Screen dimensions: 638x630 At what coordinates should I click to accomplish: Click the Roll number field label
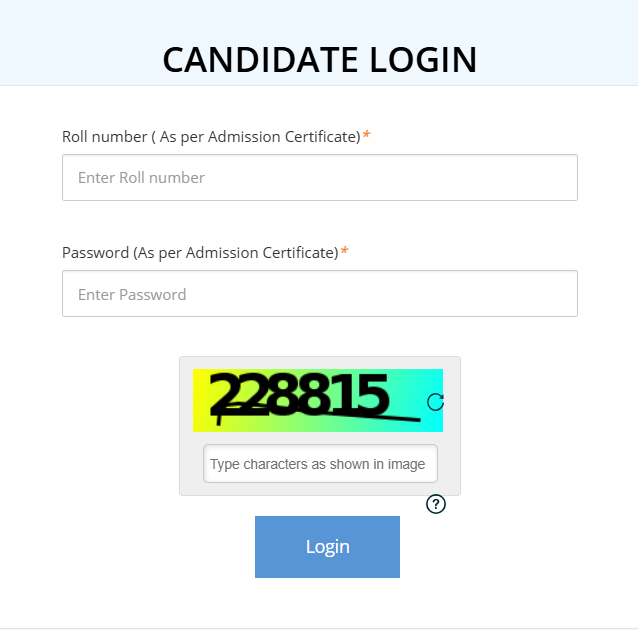[x=210, y=136]
